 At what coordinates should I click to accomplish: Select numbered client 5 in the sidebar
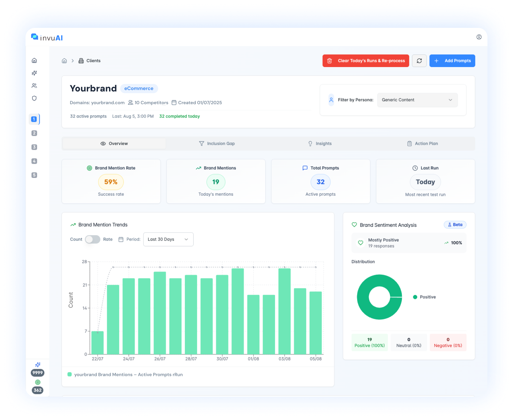pos(34,175)
